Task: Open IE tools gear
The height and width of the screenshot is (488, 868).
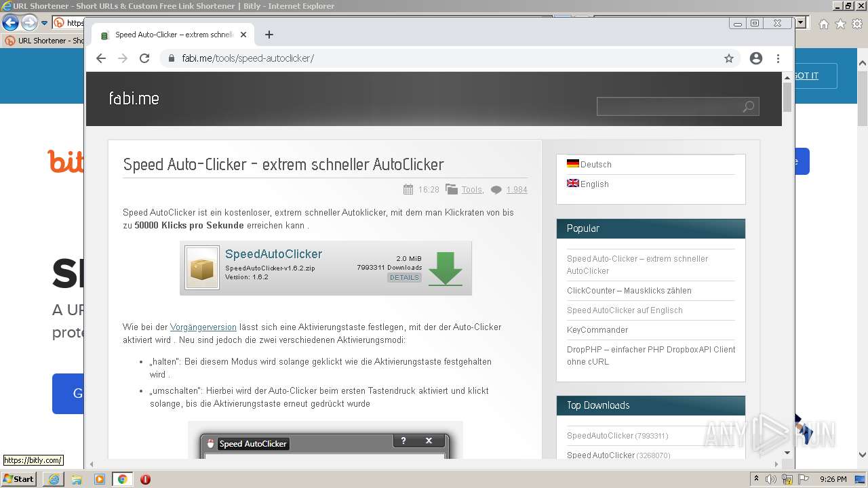Action: point(856,24)
